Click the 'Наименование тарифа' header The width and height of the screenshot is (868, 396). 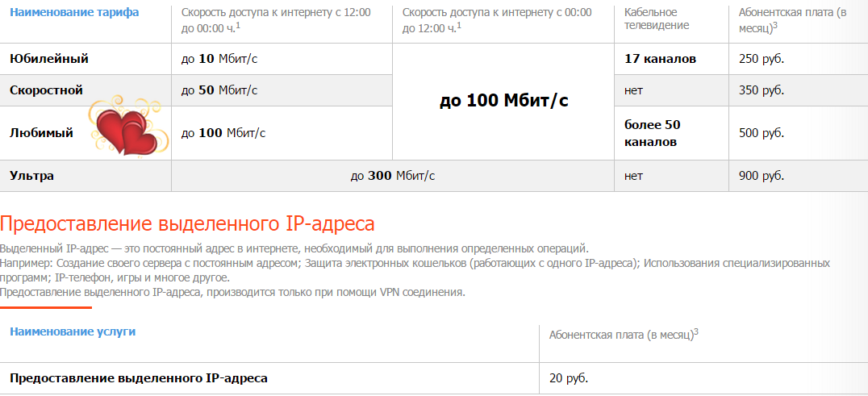coord(75,12)
